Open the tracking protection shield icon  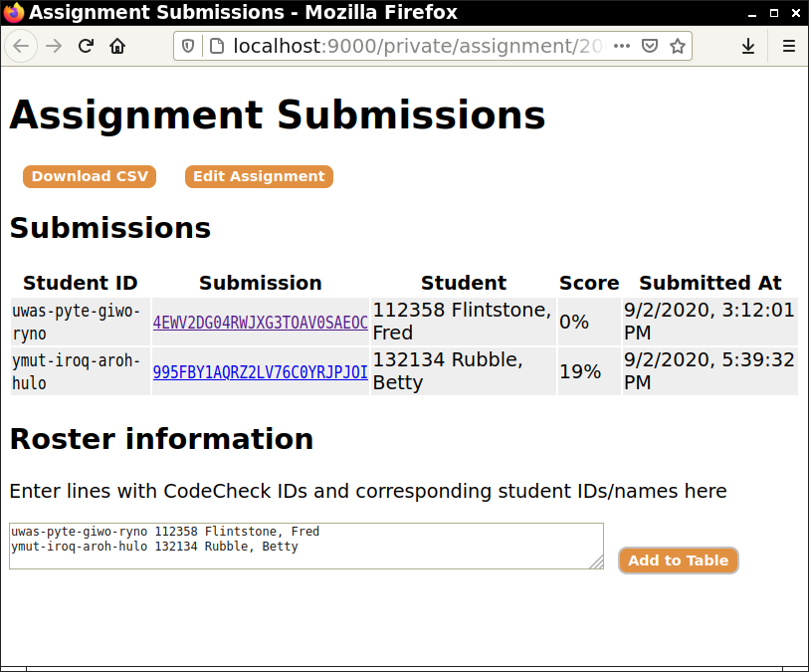click(x=189, y=47)
